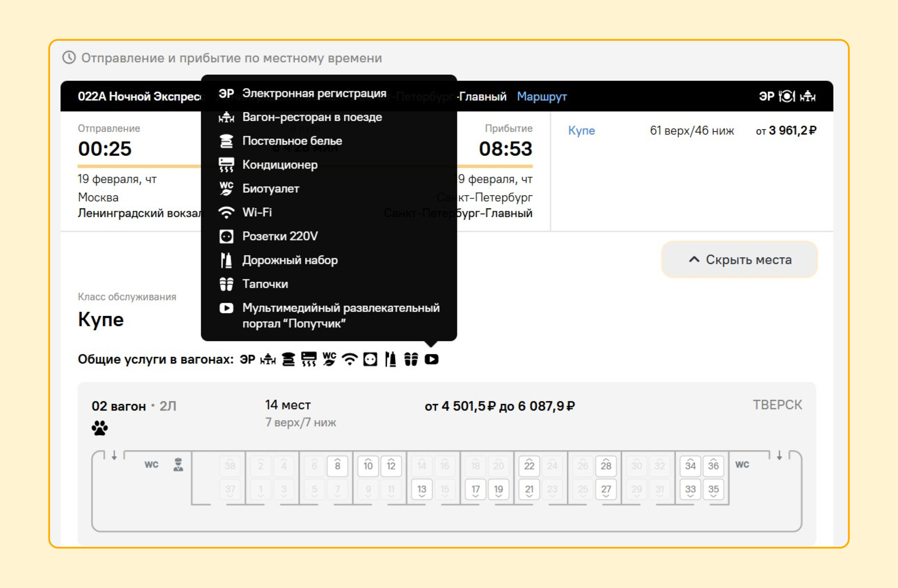
Task: Click the travel kit service icon
Action: point(390,359)
